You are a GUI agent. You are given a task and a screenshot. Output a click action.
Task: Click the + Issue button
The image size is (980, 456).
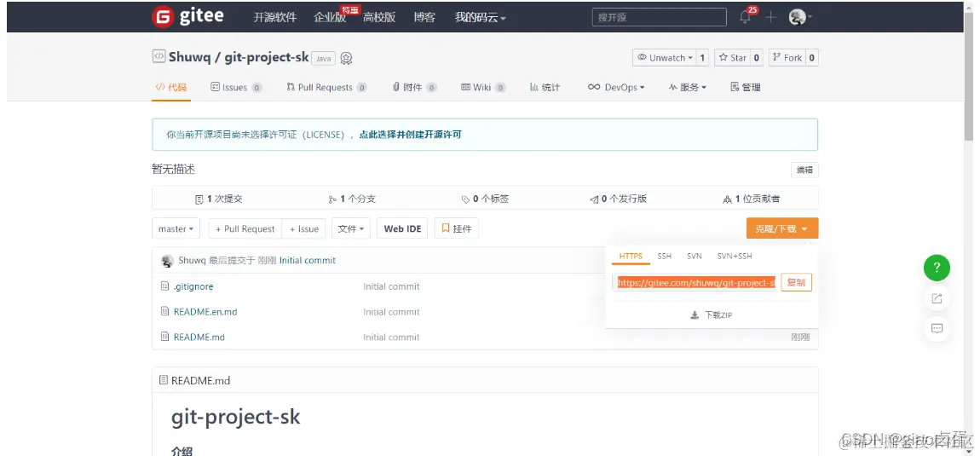pyautogui.click(x=303, y=229)
